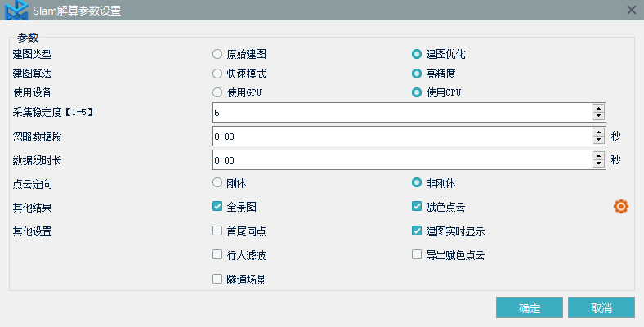
Task: Uncheck the 全景图 checkbox
Action: pos(217,207)
